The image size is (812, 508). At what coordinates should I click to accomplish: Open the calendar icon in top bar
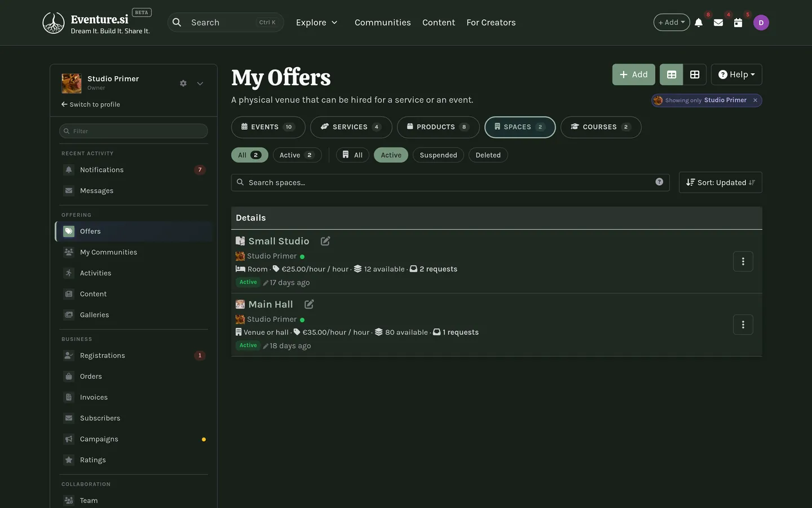[x=738, y=23]
